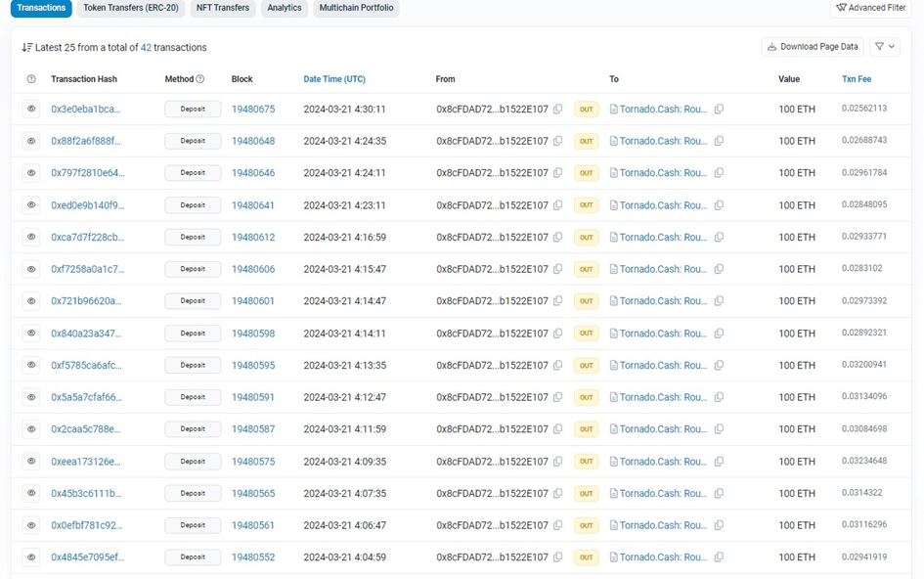Copy From address in block 19480601 row

(557, 300)
